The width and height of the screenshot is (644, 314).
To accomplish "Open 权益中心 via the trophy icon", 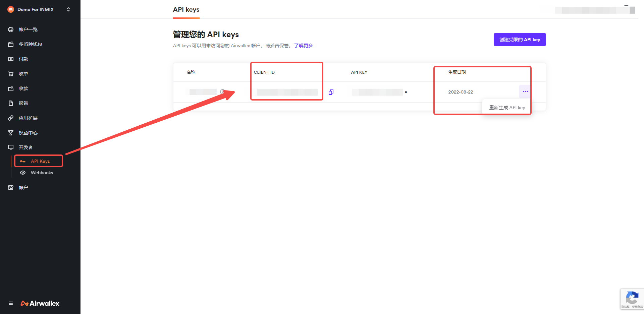I will point(10,132).
